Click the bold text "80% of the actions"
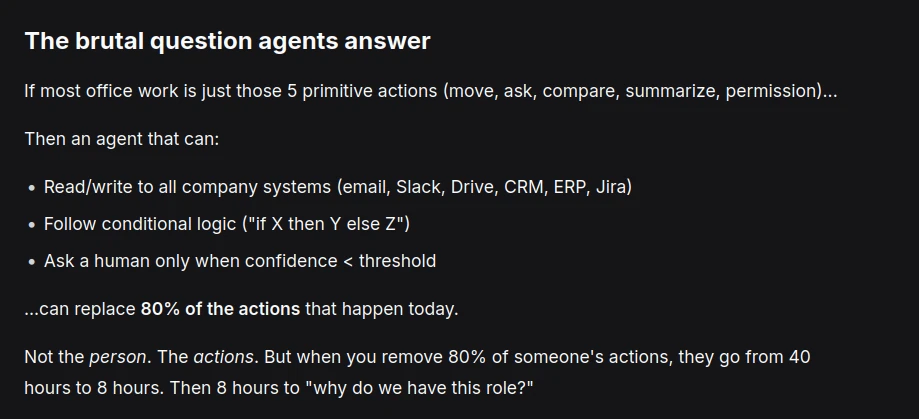This screenshot has height=419, width=919. tap(220, 309)
